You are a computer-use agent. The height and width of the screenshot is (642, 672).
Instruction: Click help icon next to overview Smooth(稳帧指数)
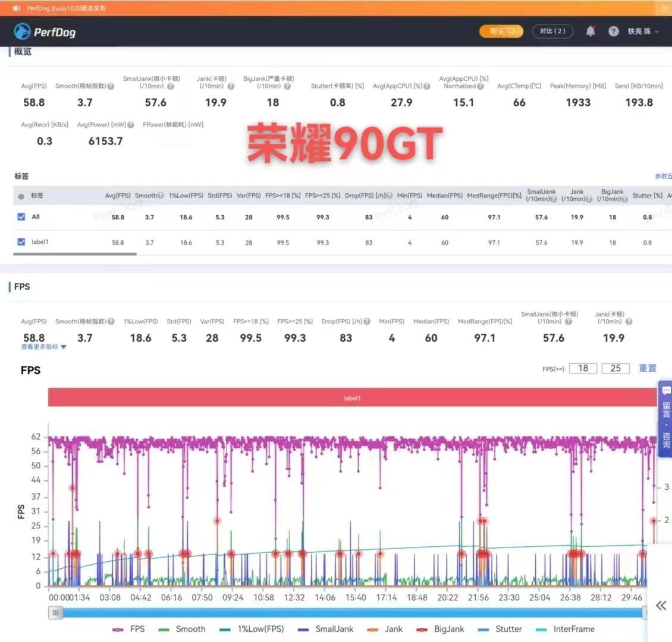(x=111, y=86)
